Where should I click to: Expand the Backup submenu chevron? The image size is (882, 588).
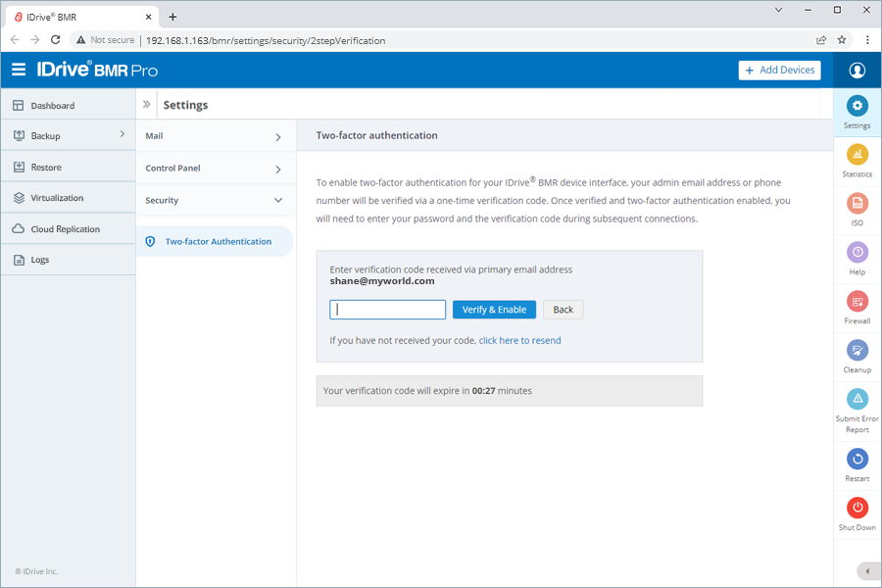tap(122, 134)
